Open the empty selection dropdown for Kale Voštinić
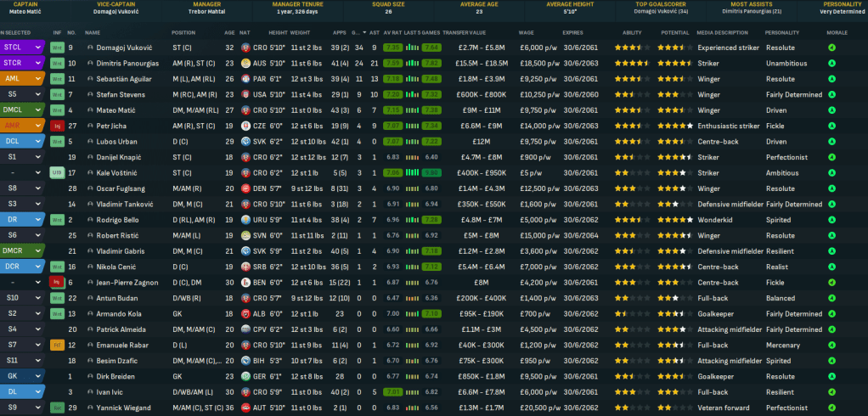 point(22,173)
